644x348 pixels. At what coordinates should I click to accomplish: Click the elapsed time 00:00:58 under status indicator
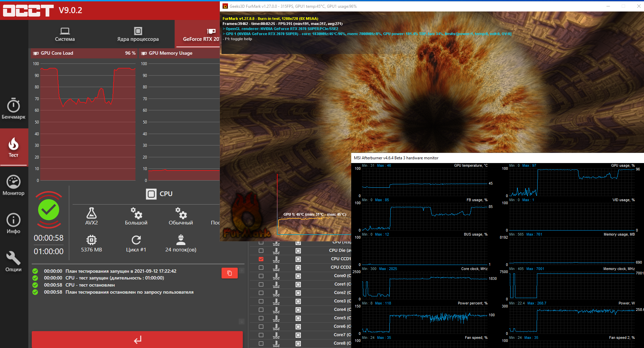click(x=49, y=238)
